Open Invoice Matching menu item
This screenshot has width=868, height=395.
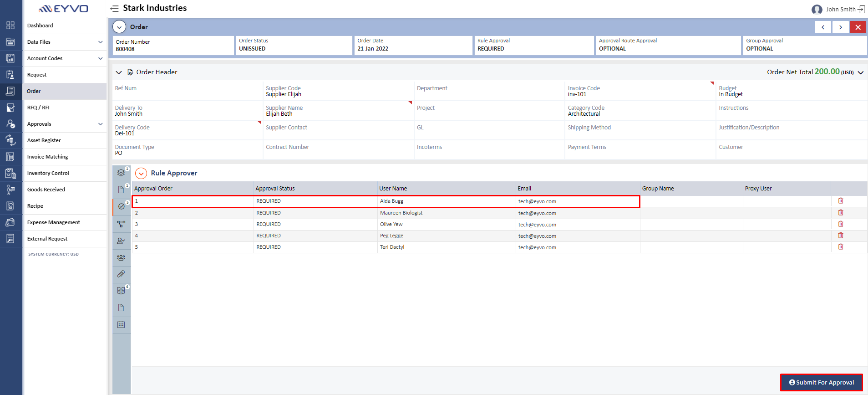47,157
